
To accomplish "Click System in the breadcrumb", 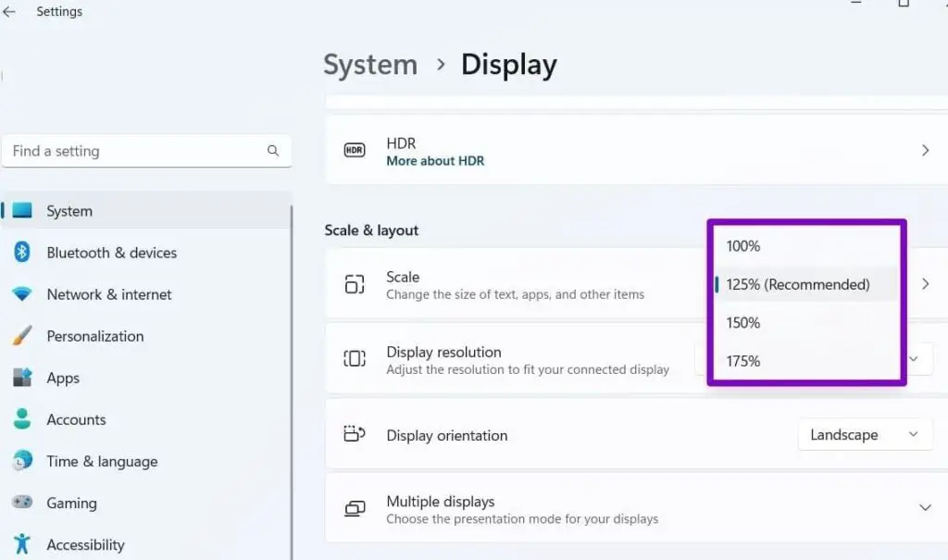I will [369, 65].
